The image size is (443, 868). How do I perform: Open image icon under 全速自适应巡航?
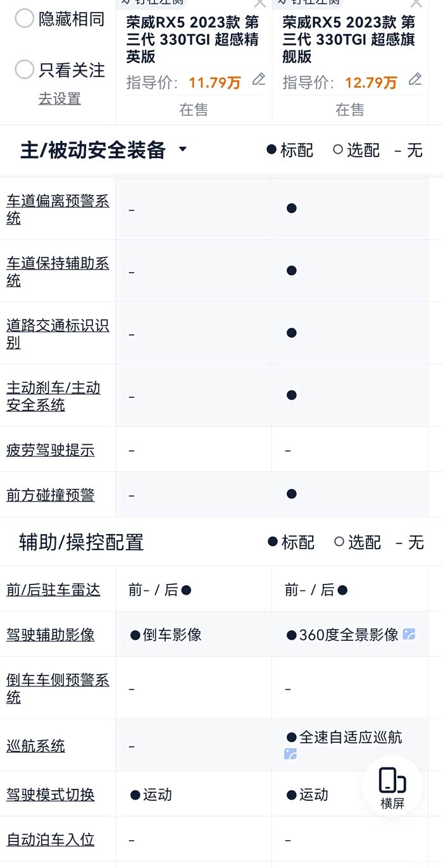click(x=290, y=754)
